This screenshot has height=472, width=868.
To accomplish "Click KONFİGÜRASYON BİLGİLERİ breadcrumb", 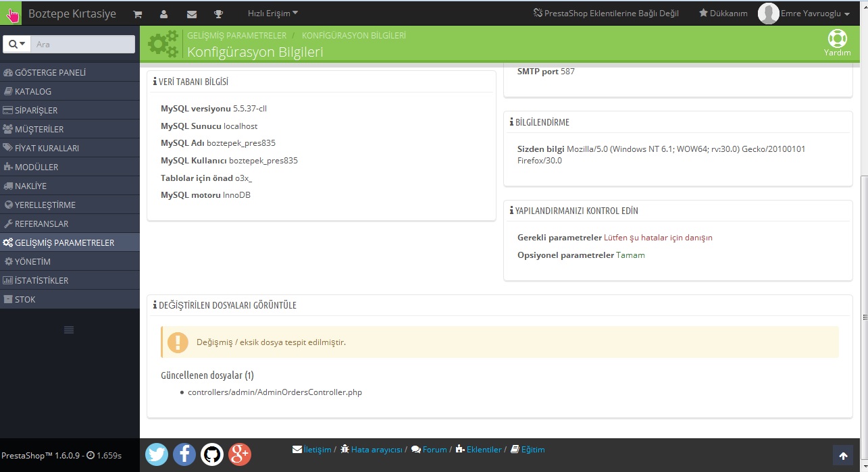I will 354,35.
